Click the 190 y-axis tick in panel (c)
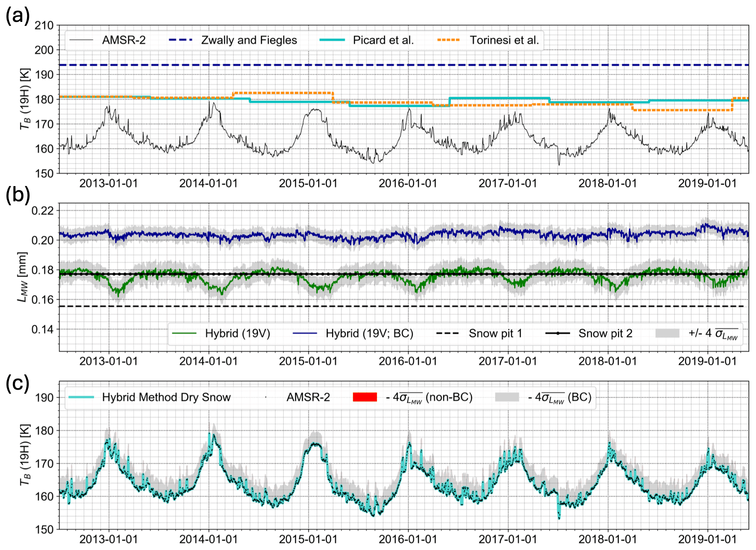 (44, 398)
